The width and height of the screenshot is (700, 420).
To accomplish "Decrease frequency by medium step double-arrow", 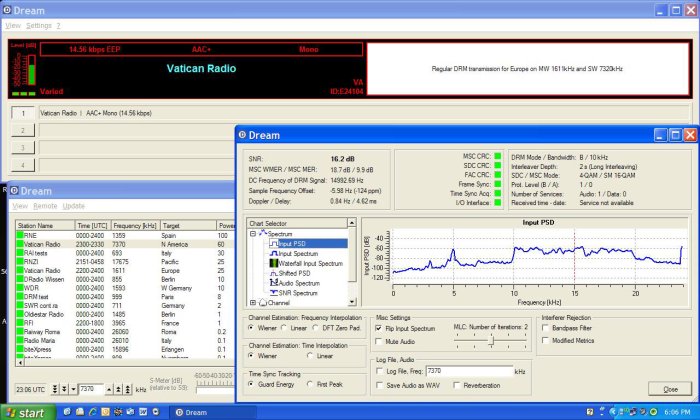I will click(64, 389).
